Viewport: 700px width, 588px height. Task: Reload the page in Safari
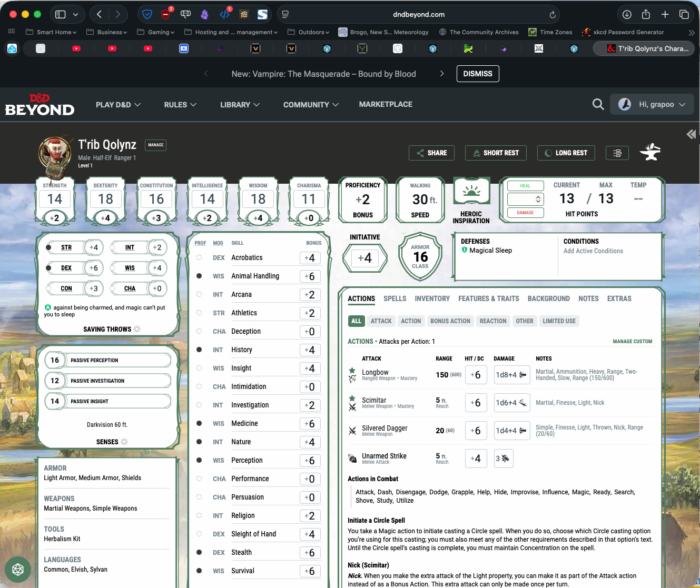553,15
